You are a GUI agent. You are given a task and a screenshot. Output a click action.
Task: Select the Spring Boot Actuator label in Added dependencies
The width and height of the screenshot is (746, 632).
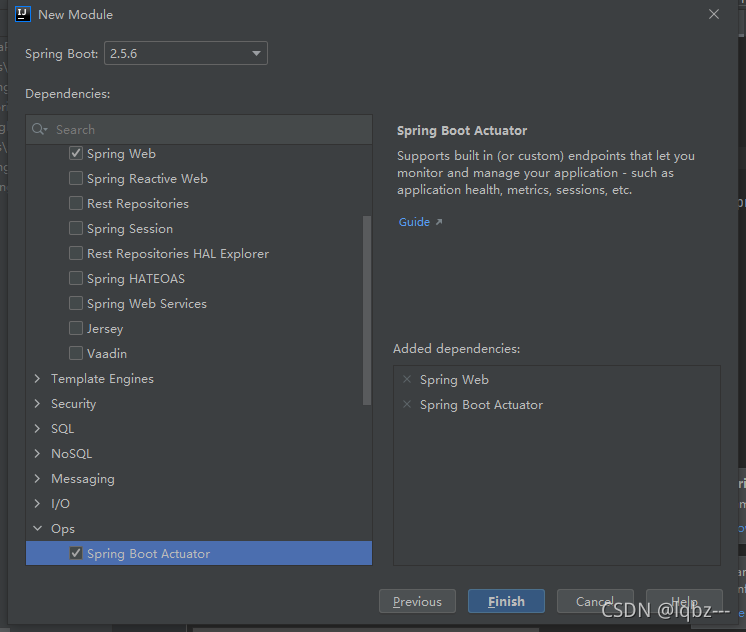(481, 405)
